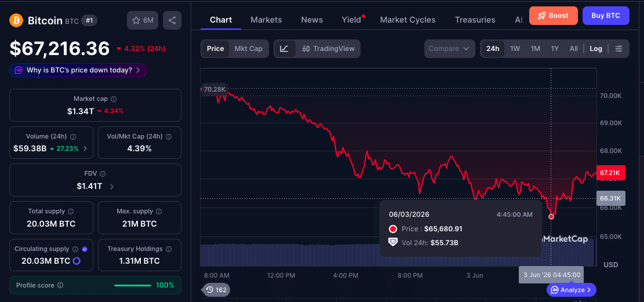Screen dimensions: 644x302
Task: Switch to TradingView candlestick chart
Action: 328,49
